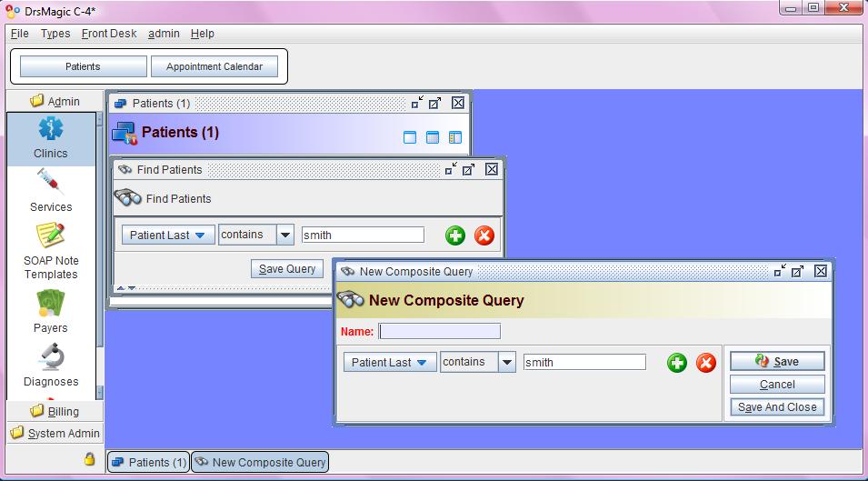Open the File menu
The width and height of the screenshot is (868, 481).
19,34
